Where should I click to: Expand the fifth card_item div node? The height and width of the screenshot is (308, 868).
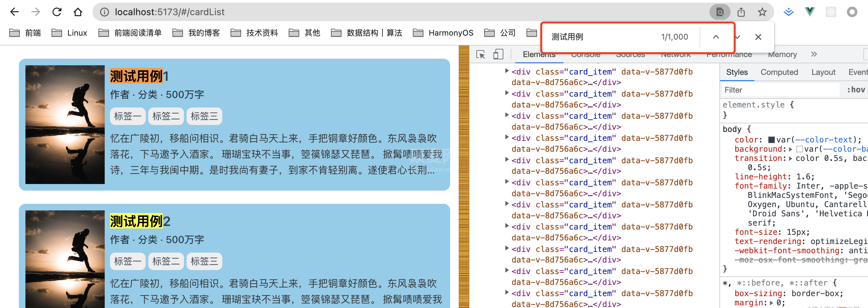point(506,159)
